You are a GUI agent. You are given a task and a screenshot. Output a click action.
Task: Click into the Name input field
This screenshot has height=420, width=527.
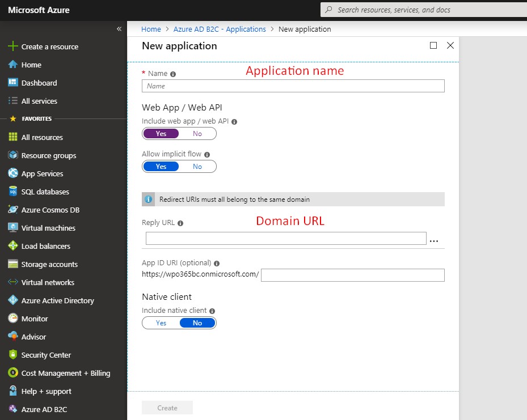[293, 86]
